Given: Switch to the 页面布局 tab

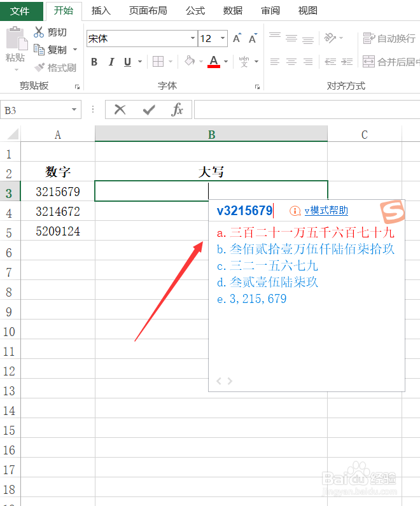Looking at the screenshot, I should click(x=148, y=11).
